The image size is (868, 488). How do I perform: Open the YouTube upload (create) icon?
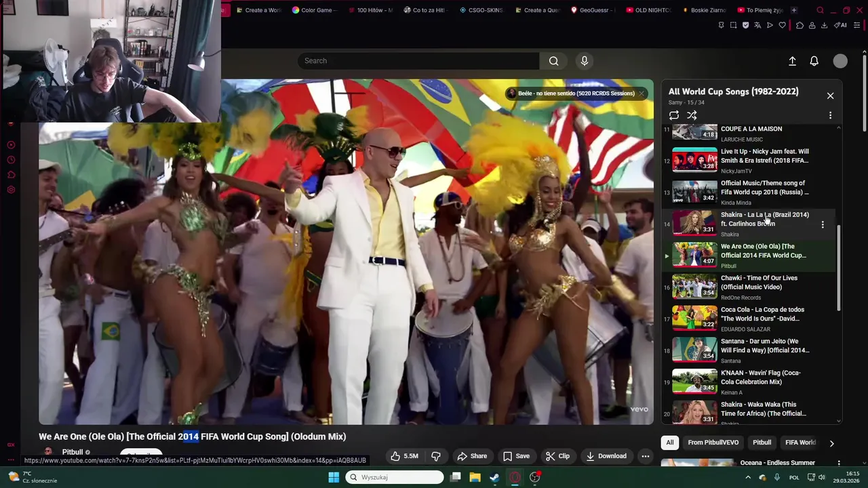click(x=792, y=61)
